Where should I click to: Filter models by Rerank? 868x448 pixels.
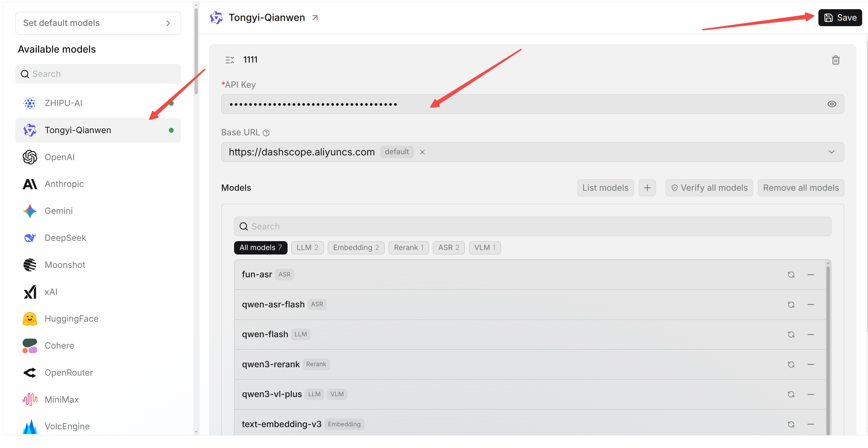pyautogui.click(x=409, y=248)
